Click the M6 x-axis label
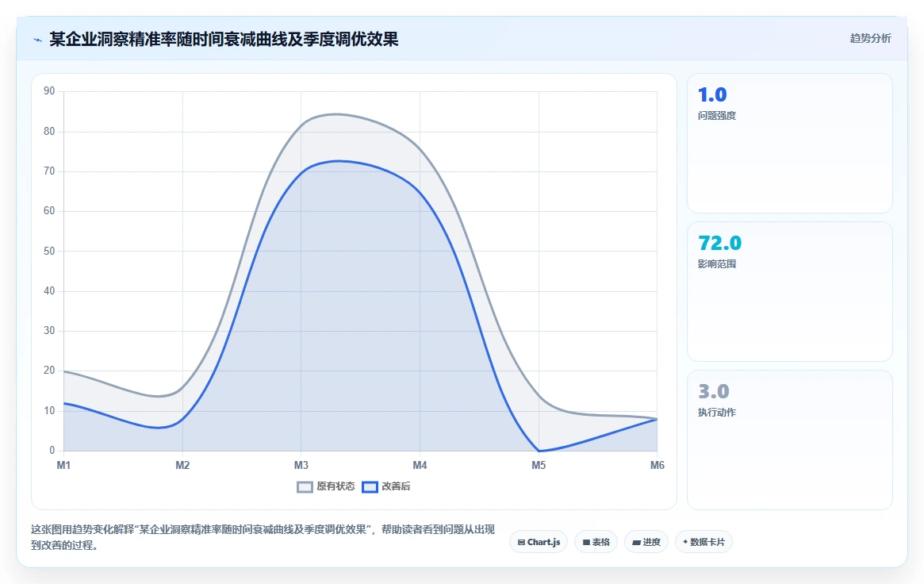This screenshot has height=584, width=924. click(x=657, y=466)
